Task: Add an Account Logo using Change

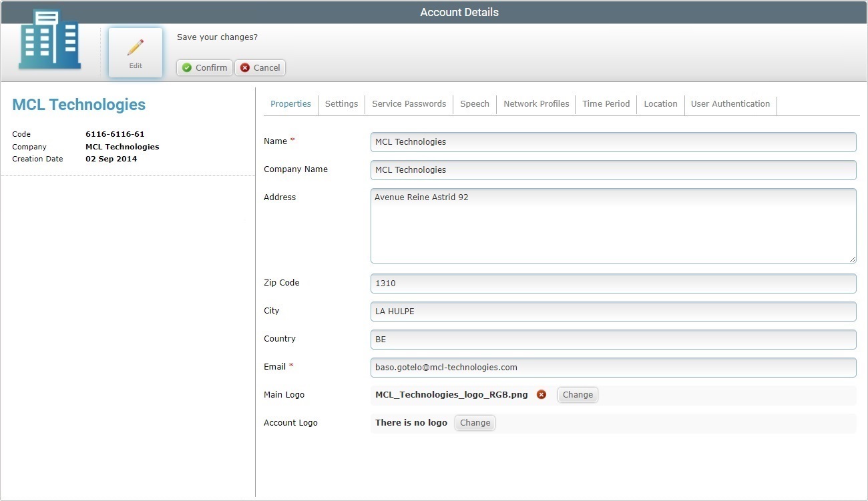Action: (x=474, y=422)
